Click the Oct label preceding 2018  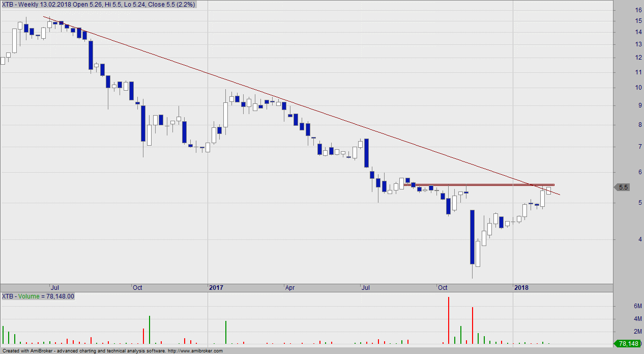click(443, 288)
